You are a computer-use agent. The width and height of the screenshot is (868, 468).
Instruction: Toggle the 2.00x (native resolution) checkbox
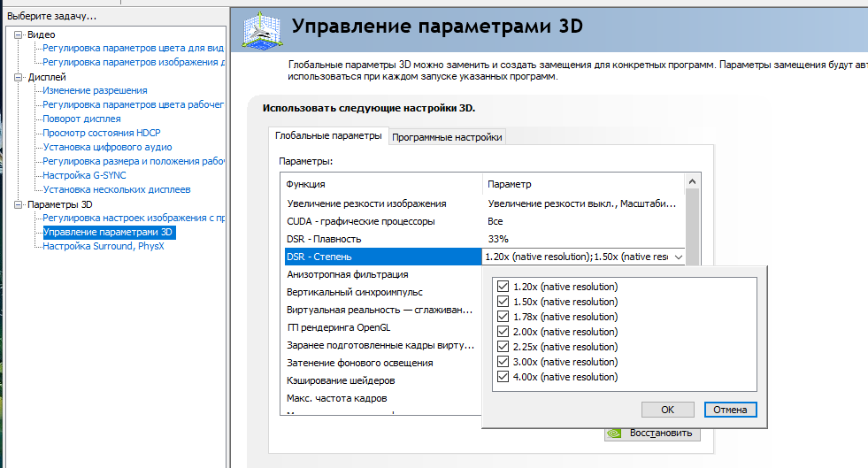(x=503, y=332)
